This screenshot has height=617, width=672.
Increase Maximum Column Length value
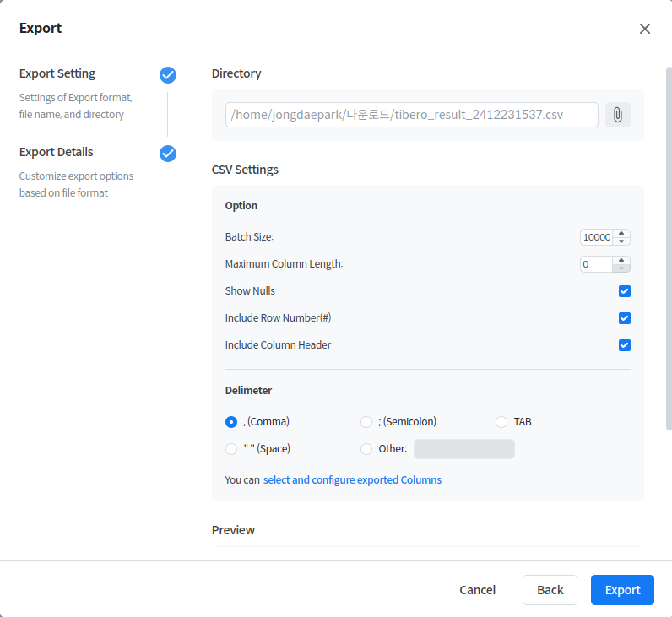621,260
